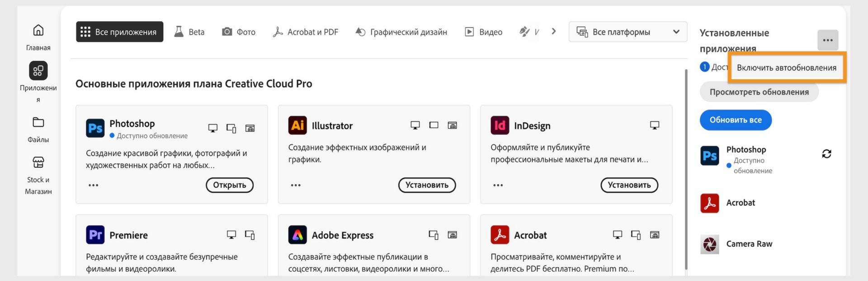Open the Файлы folder sidebar icon
Viewport: 868px width, 281px height.
[x=38, y=122]
